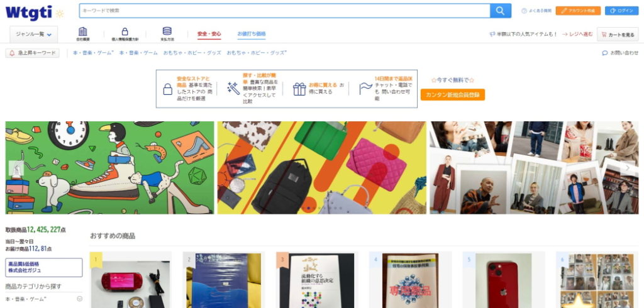Screen dimensions: 644x308
Task: Focus the keyword search input field
Action: point(285,11)
